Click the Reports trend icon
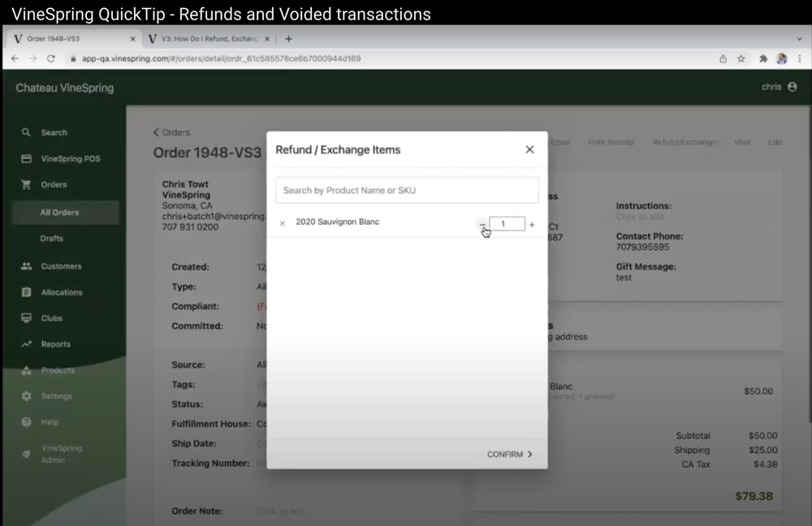Image resolution: width=812 pixels, height=526 pixels. [26, 343]
